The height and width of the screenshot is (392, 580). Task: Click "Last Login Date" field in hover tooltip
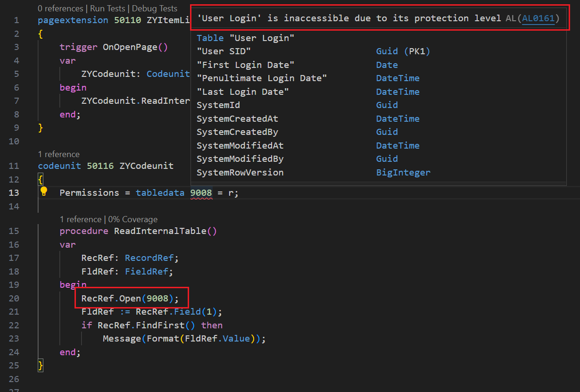click(x=242, y=92)
